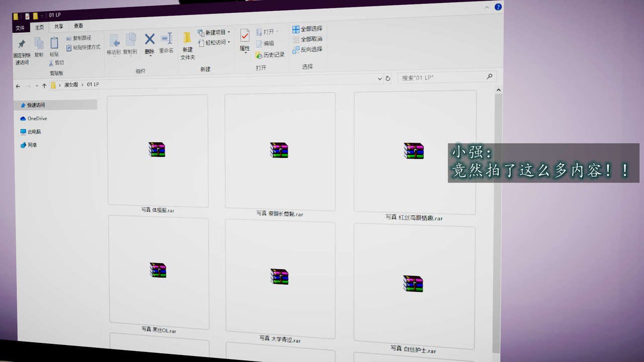Open the Easy access (轻松访问) dropdown
644x362 pixels.
tap(214, 43)
